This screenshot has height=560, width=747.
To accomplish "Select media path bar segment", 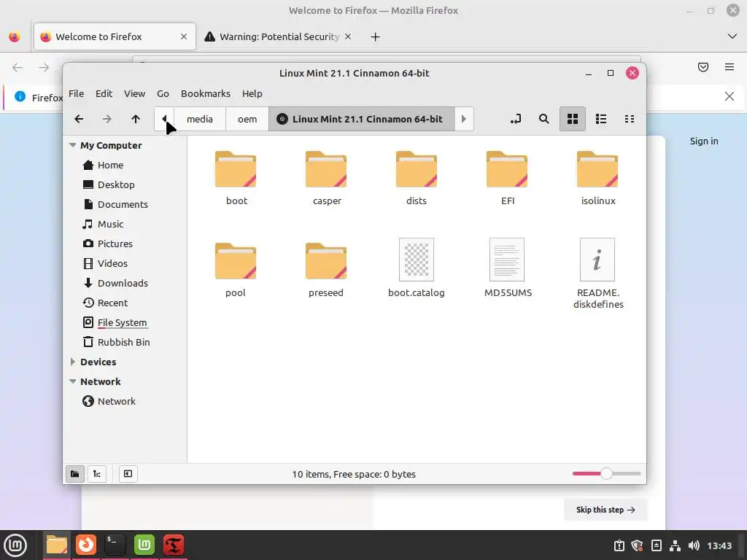I will click(x=200, y=119).
